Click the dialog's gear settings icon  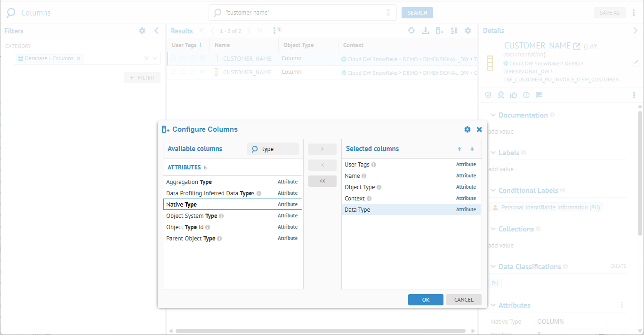[x=467, y=129]
